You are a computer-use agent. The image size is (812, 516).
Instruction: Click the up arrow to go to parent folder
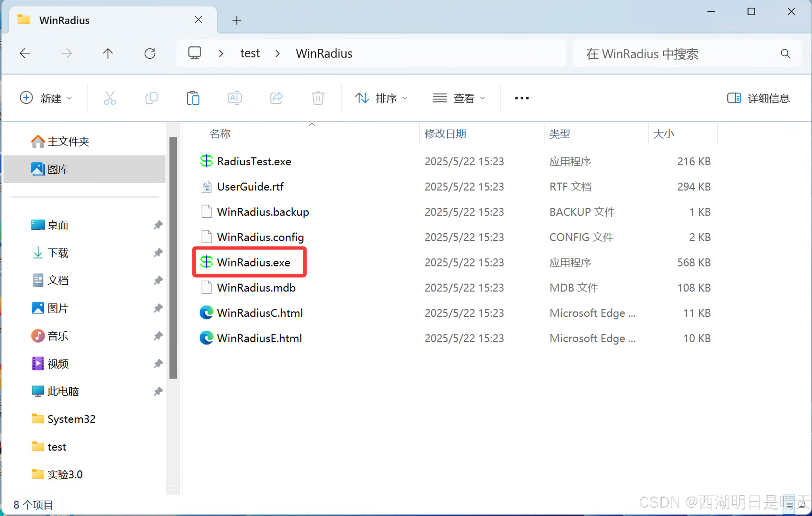click(x=108, y=53)
